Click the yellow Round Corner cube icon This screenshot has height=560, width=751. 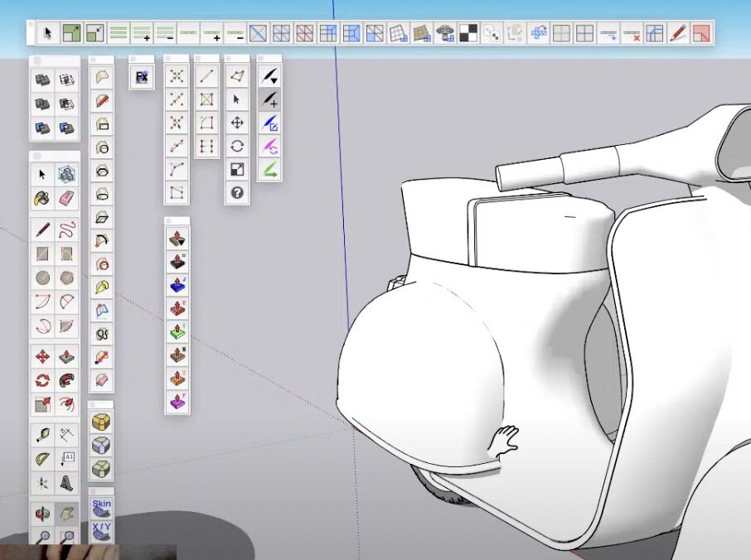click(x=101, y=422)
